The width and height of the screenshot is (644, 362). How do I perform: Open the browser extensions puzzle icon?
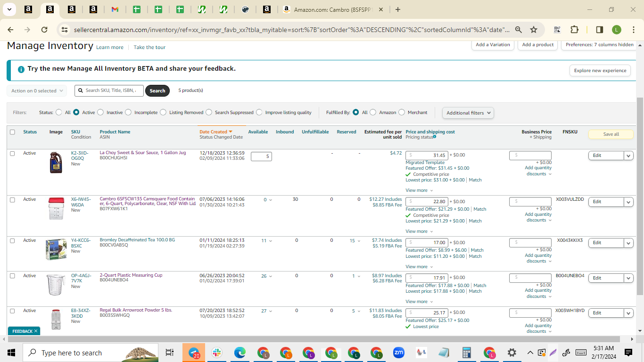point(574,30)
